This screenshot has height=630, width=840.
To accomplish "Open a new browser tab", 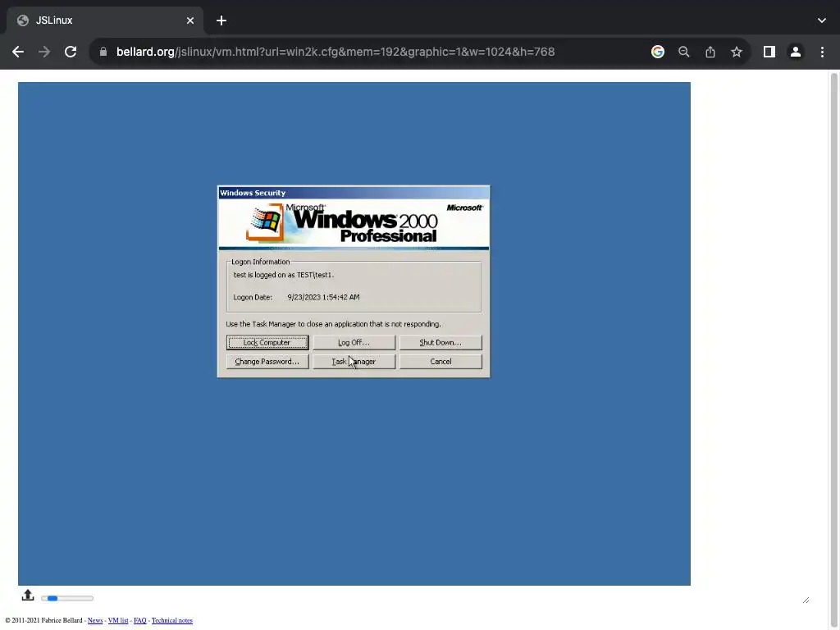I will pyautogui.click(x=221, y=21).
